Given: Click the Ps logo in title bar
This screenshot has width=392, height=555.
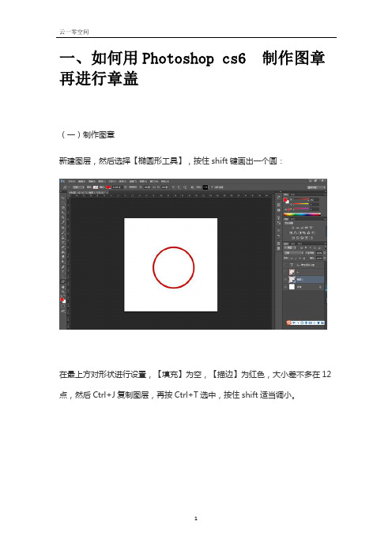Looking at the screenshot, I should tap(62, 181).
